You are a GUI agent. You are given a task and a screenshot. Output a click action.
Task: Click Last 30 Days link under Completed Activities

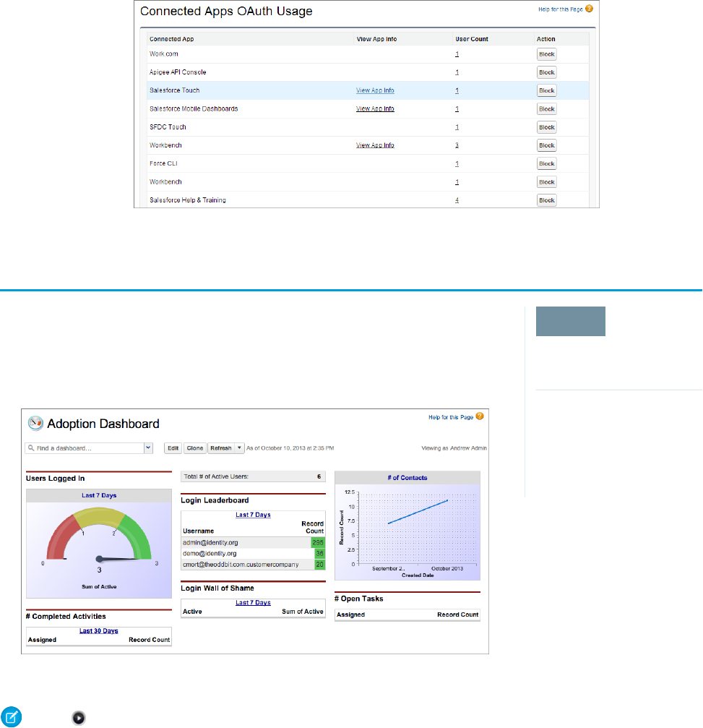click(x=98, y=630)
